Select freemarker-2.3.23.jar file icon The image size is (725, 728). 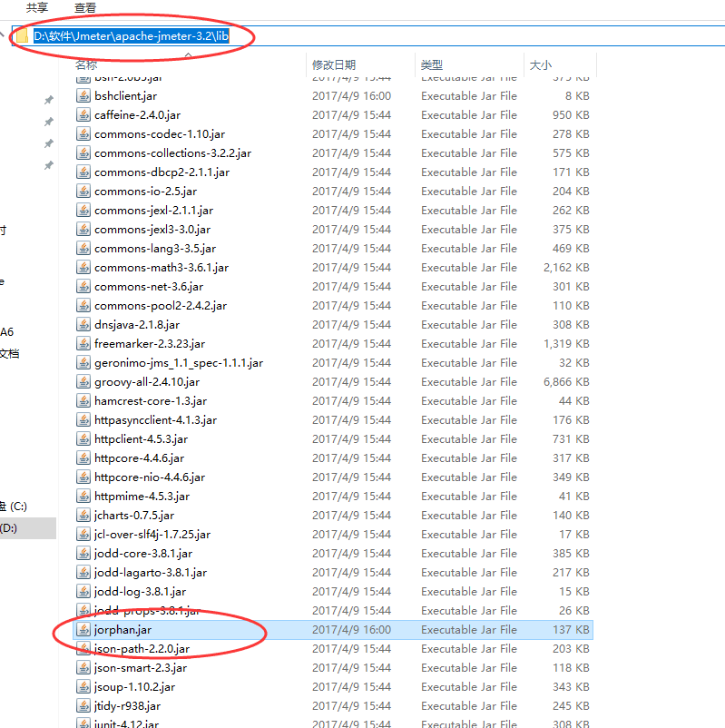click(x=83, y=343)
